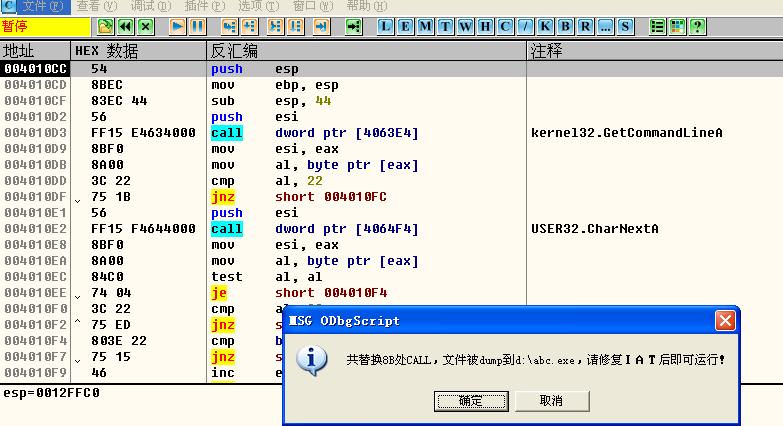Show the Call stack (K button)

point(545,26)
